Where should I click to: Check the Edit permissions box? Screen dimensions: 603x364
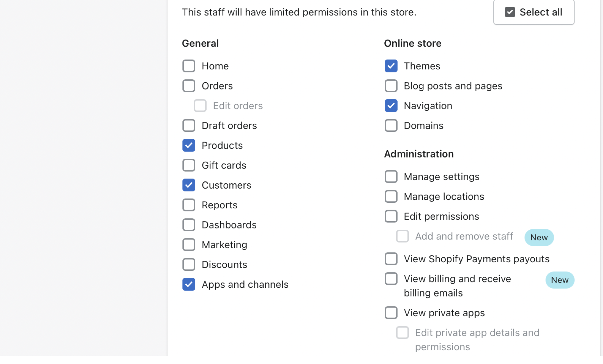click(x=391, y=217)
